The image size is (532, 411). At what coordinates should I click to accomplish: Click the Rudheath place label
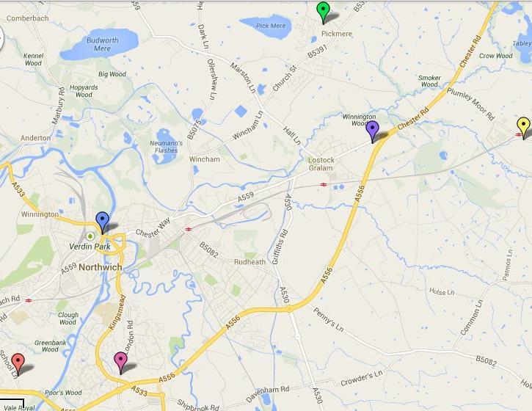pos(249,262)
